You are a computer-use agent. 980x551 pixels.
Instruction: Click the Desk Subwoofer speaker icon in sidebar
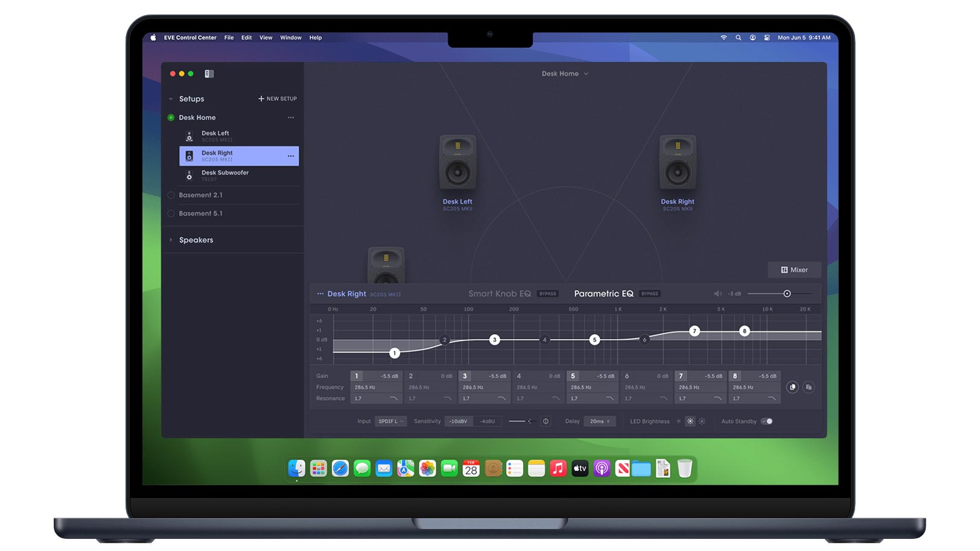(x=189, y=176)
